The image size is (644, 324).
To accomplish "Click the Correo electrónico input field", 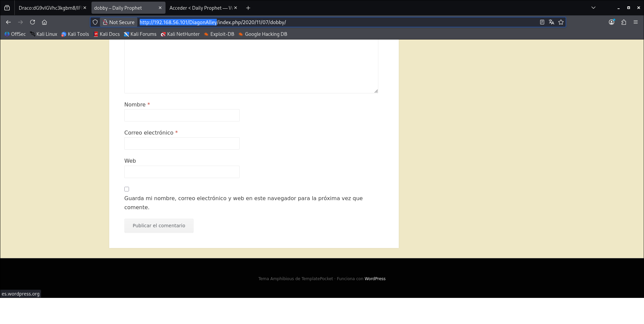I will click(182, 144).
